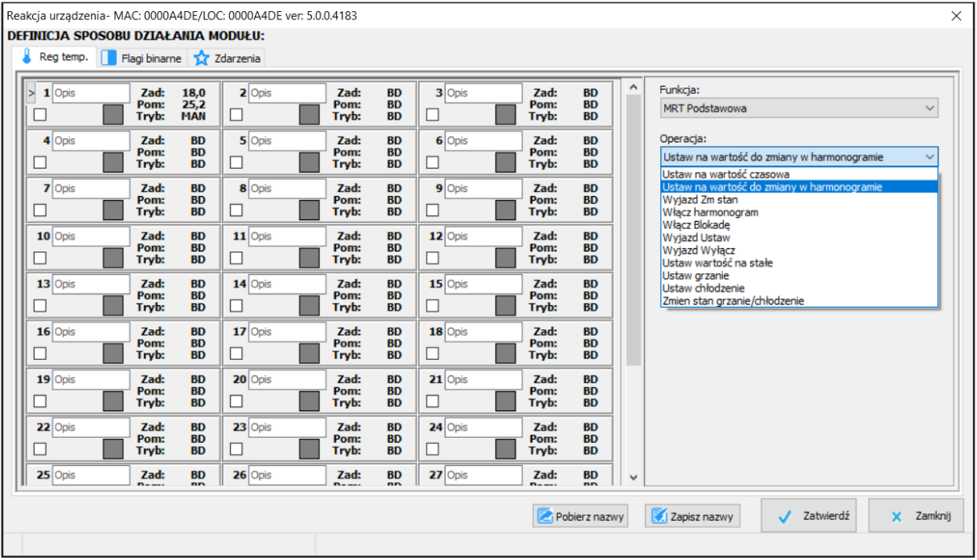This screenshot has width=977, height=560.
Task: Click the star icon on Zdarzenia tab
Action: [x=201, y=59]
